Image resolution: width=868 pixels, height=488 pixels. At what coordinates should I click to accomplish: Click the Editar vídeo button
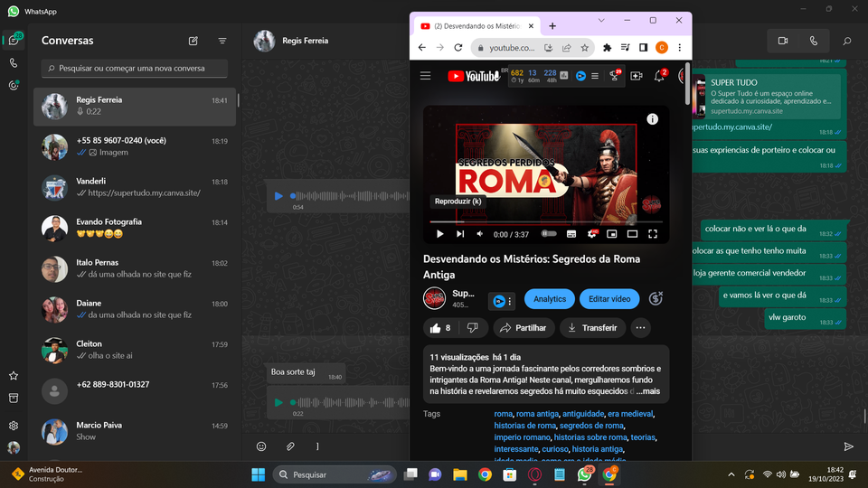pyautogui.click(x=609, y=299)
